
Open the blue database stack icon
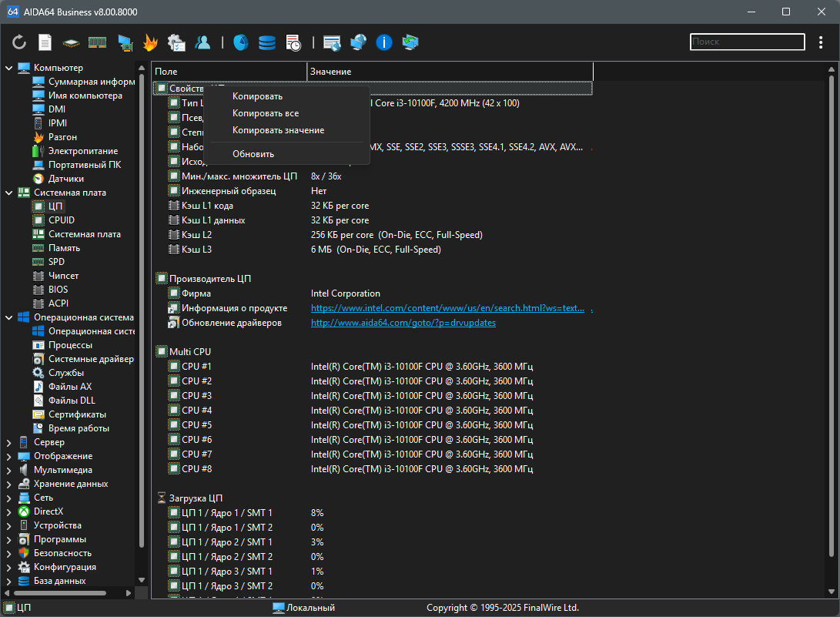267,42
